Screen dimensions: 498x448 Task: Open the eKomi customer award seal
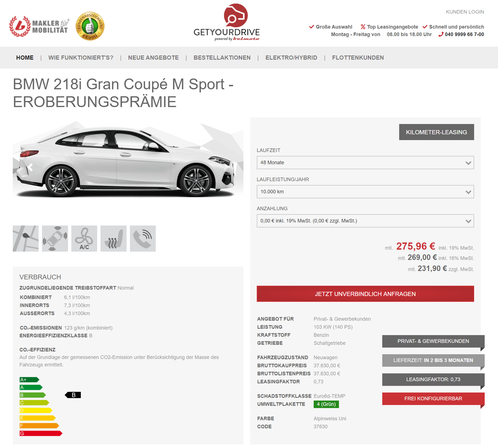coord(90,26)
